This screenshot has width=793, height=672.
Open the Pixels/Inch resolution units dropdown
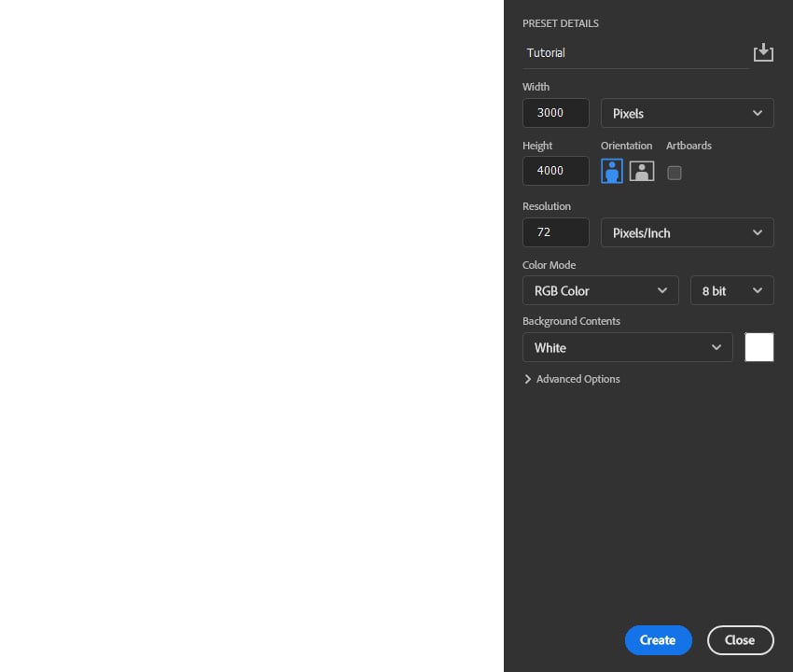(688, 232)
